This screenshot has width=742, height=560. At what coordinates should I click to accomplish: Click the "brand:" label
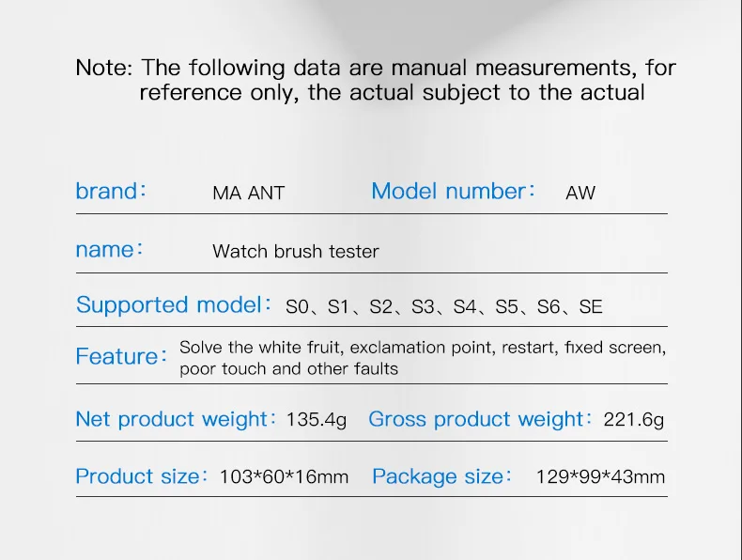111,192
